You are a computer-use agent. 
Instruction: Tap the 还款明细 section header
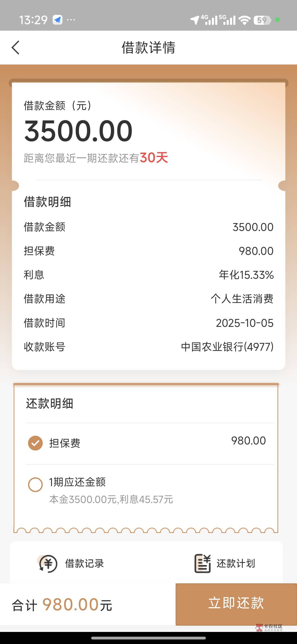pos(49,403)
